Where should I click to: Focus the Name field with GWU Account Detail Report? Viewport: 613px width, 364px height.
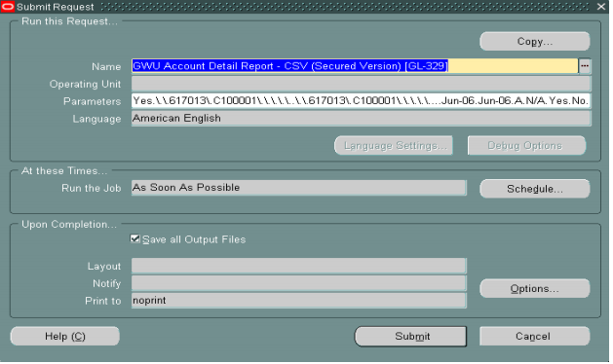[x=356, y=66]
